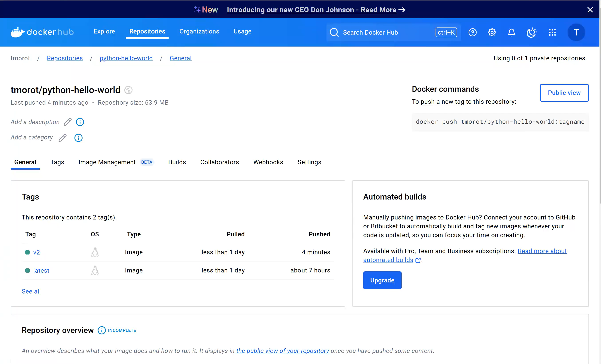
Task: Open the apps grid menu
Action: point(552,32)
